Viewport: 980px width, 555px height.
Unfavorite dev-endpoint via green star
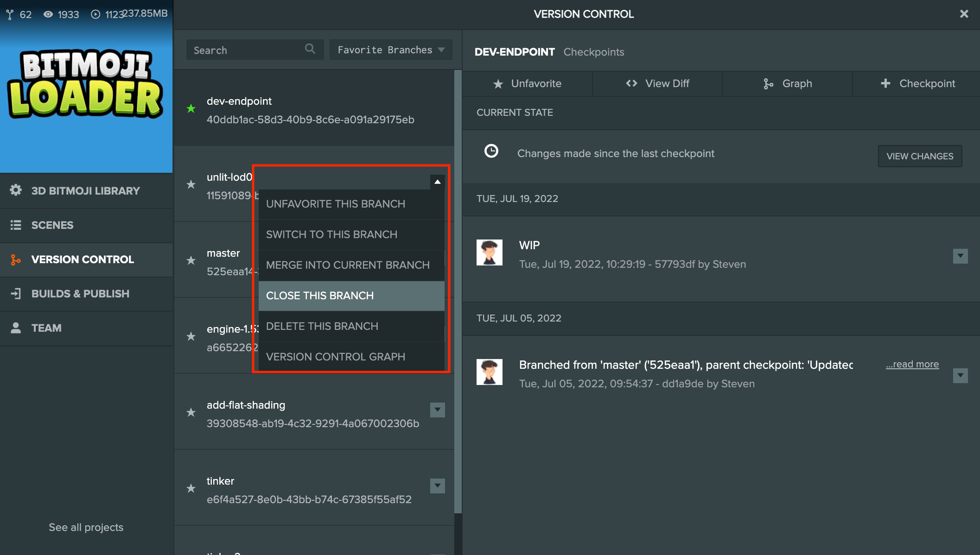(x=191, y=109)
